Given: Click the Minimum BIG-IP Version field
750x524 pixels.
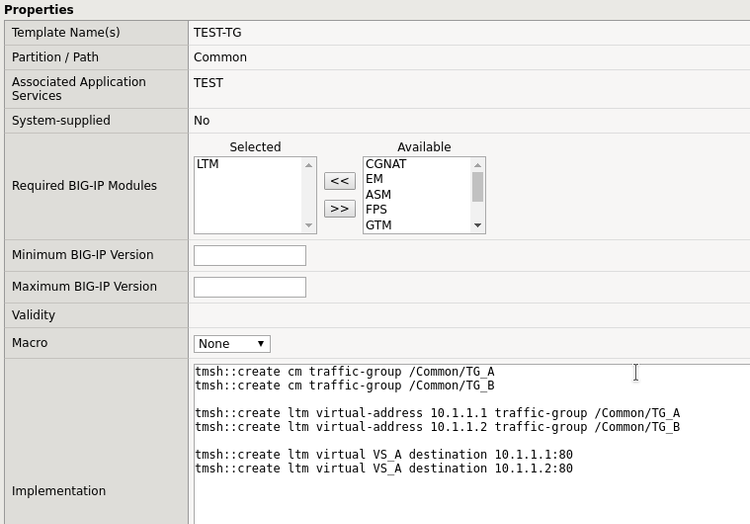Looking at the screenshot, I should (x=249, y=256).
